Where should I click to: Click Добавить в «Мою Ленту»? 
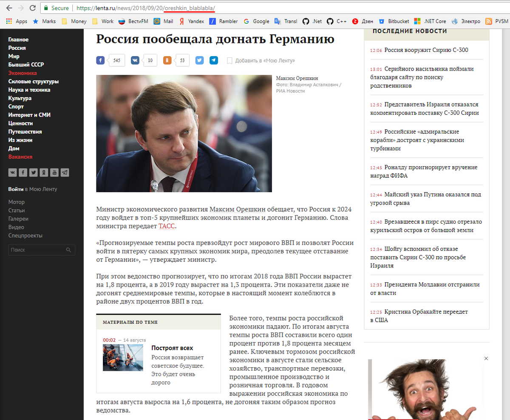[261, 61]
